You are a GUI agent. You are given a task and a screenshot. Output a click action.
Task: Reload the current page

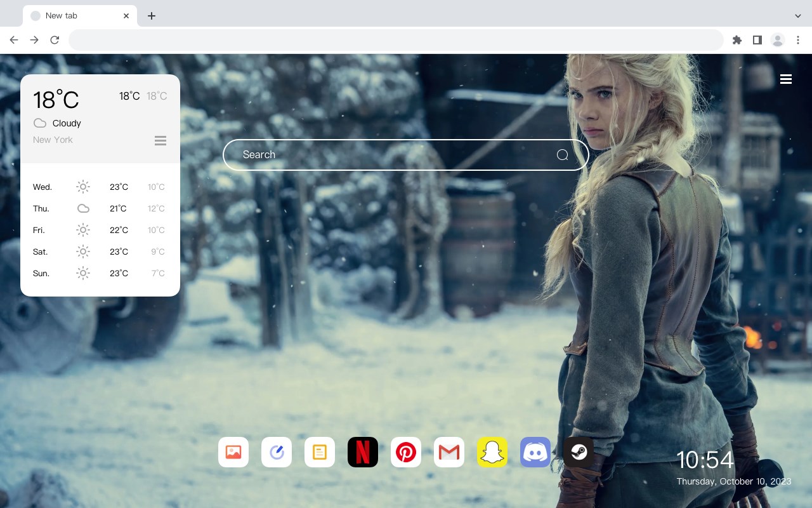pos(55,40)
